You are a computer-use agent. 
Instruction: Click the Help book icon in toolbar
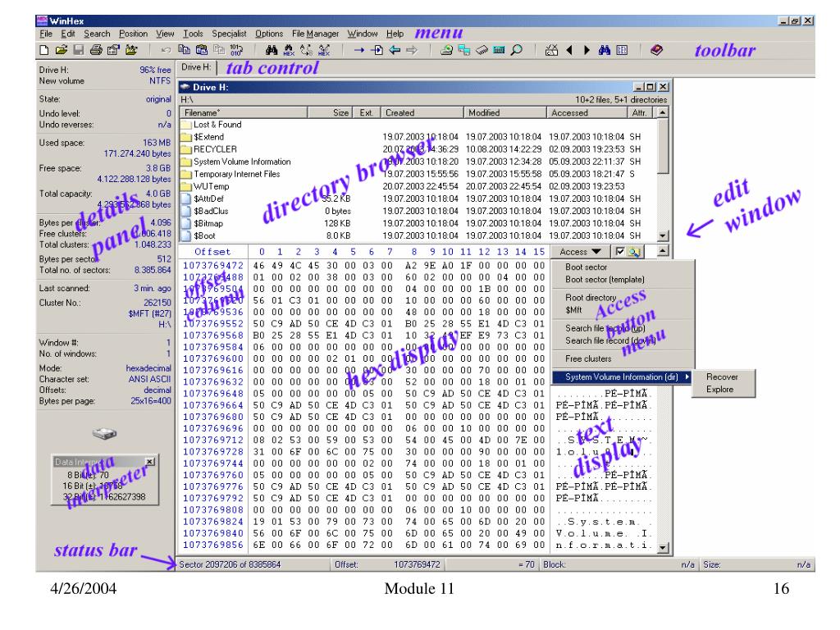click(656, 50)
